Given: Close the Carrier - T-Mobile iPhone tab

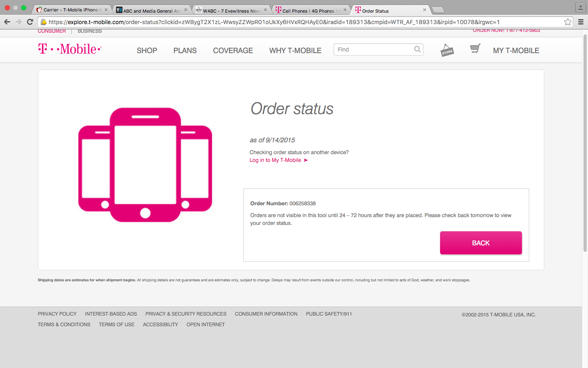Looking at the screenshot, I should point(106,10).
